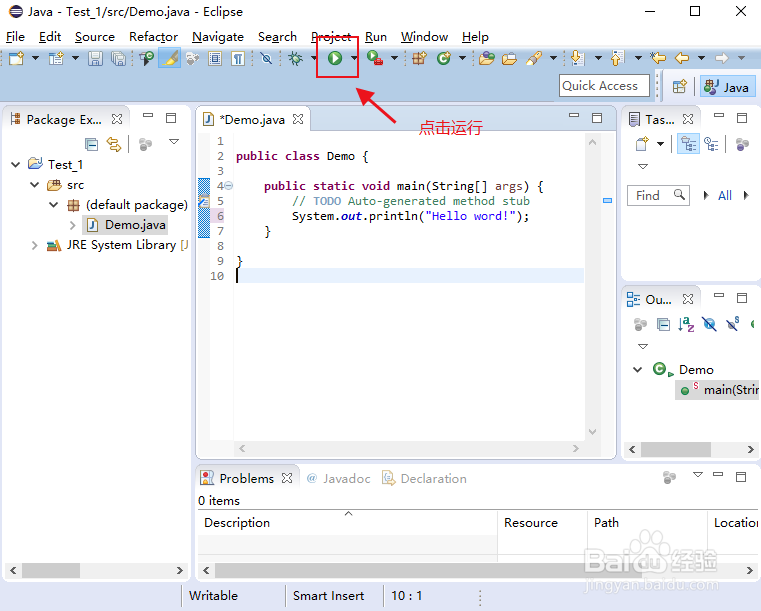Screen dimensions: 761x611
Task: Select main(String) method in Outline
Action: (x=717, y=390)
